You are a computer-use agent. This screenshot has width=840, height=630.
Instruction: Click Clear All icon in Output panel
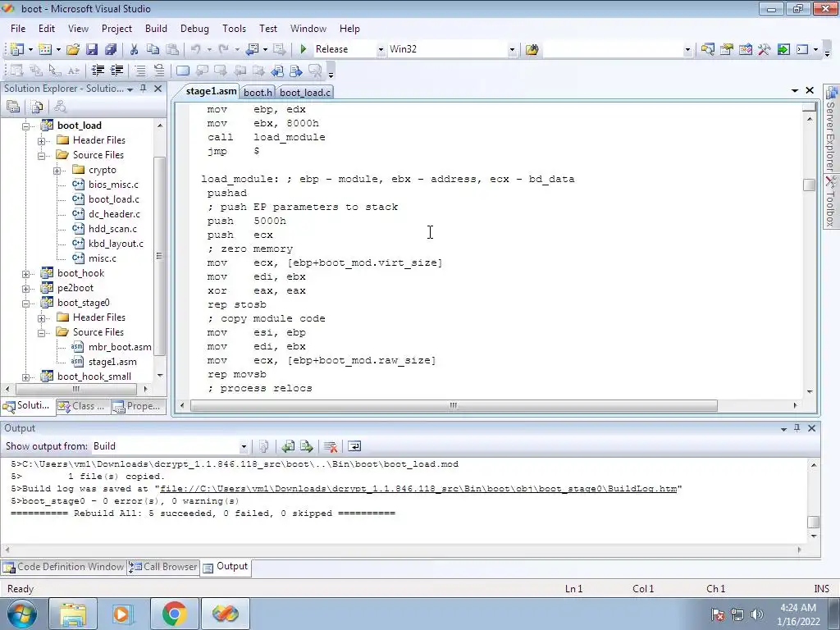click(331, 446)
